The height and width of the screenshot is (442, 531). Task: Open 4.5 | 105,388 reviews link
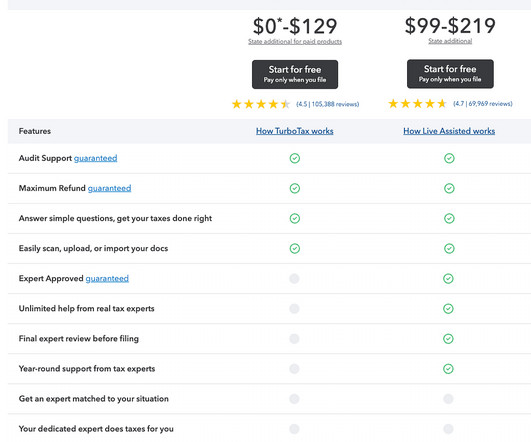(x=327, y=104)
